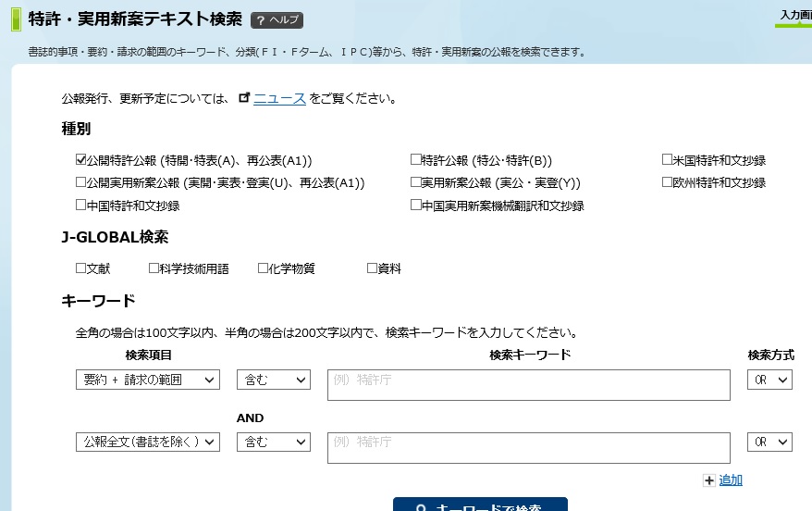Focus second 検索キーワード input field
Viewport: 812px width, 511px height.
pyautogui.click(x=529, y=448)
